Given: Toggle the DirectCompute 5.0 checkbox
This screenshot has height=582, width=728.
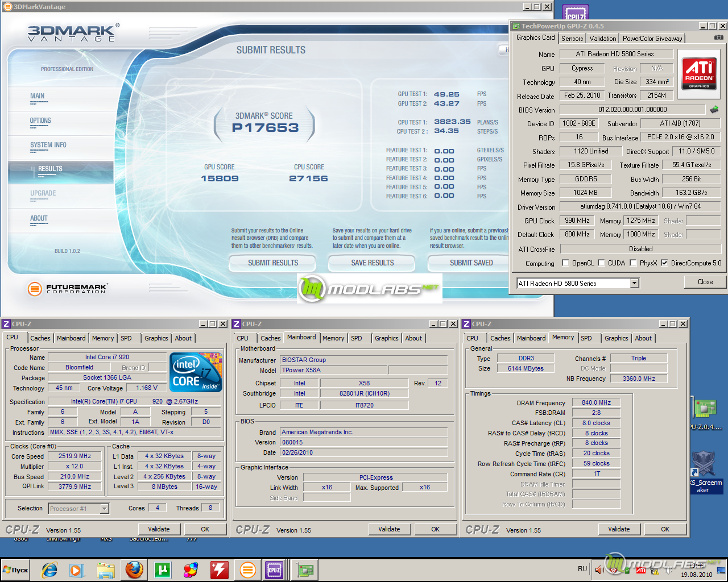Looking at the screenshot, I should (x=664, y=263).
